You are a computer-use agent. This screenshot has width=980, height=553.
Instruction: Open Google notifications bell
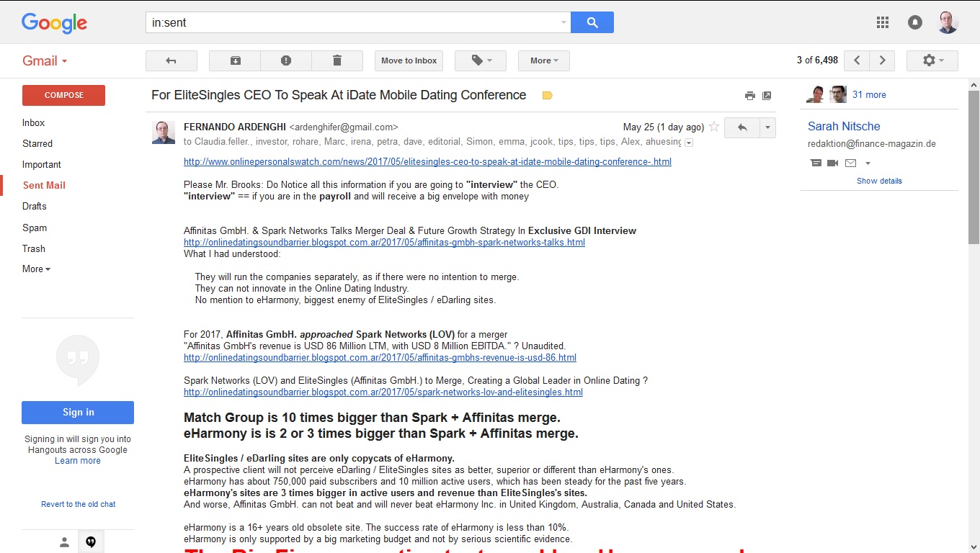click(915, 22)
